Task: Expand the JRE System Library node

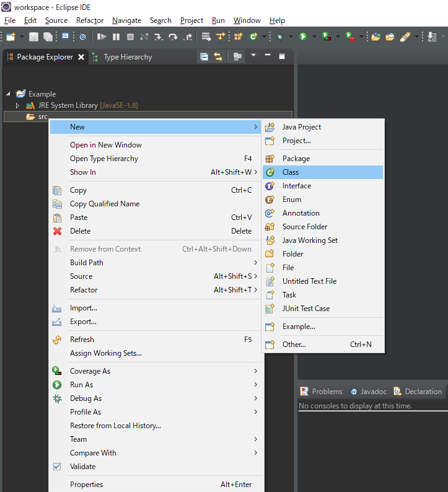Action: [17, 105]
